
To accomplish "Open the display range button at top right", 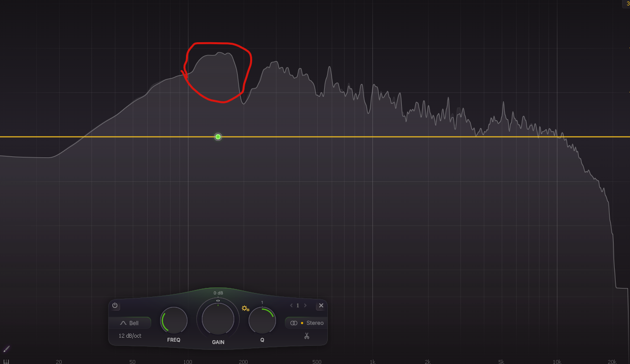I will [x=627, y=3].
